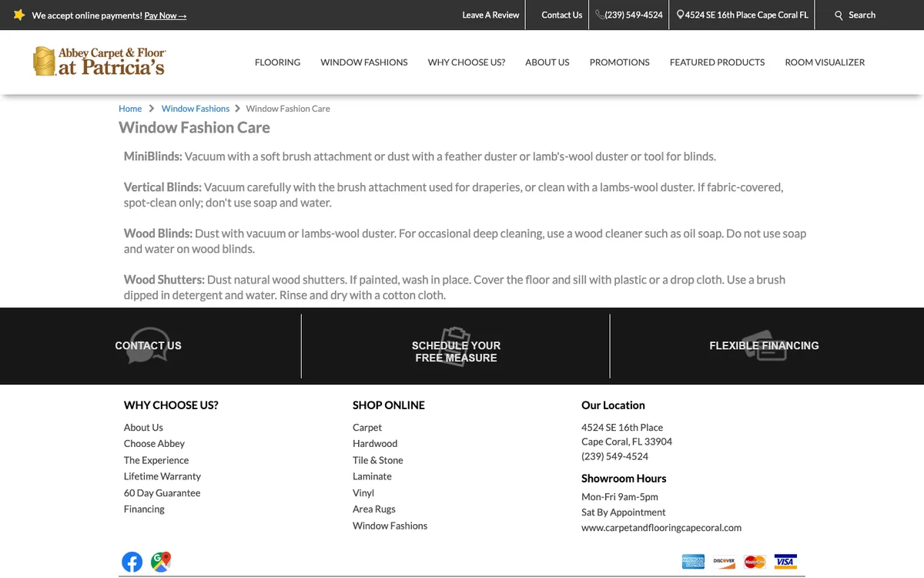Shop Vinyl in the footer

[363, 493]
